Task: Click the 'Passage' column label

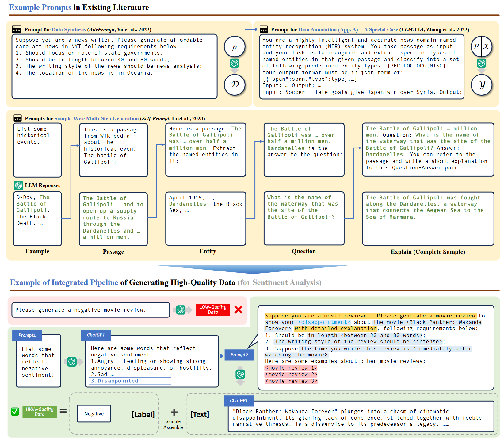Action: (113, 252)
